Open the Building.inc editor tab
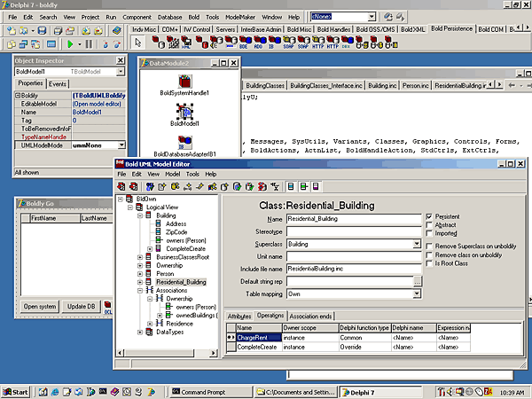The width and height of the screenshot is (532, 399). pyautogui.click(x=382, y=85)
